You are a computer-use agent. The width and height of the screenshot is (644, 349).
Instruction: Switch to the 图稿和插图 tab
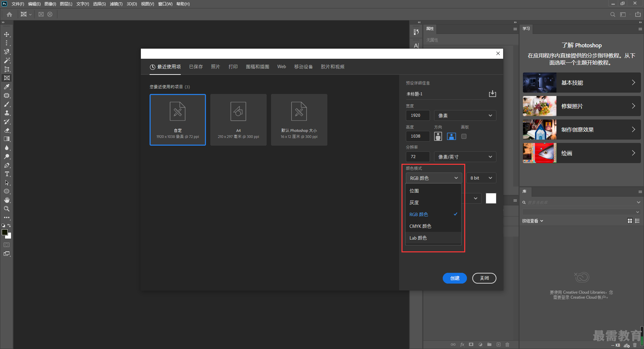(x=258, y=67)
